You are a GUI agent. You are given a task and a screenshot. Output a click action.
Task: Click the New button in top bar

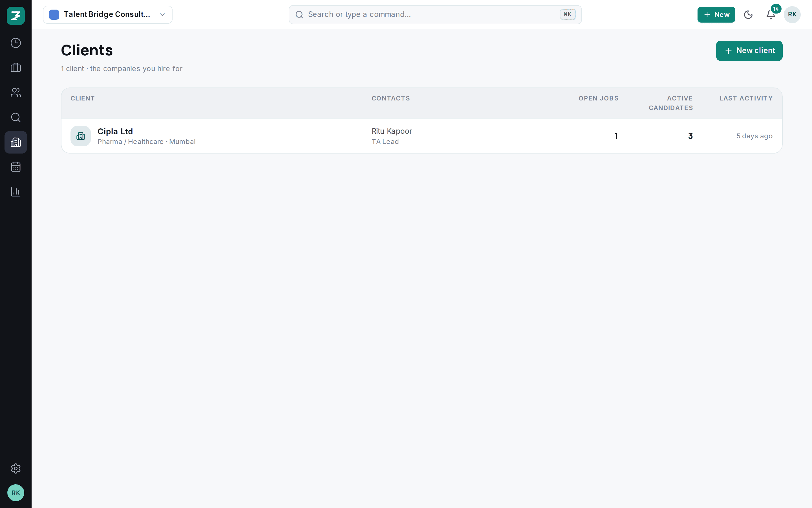coord(716,14)
